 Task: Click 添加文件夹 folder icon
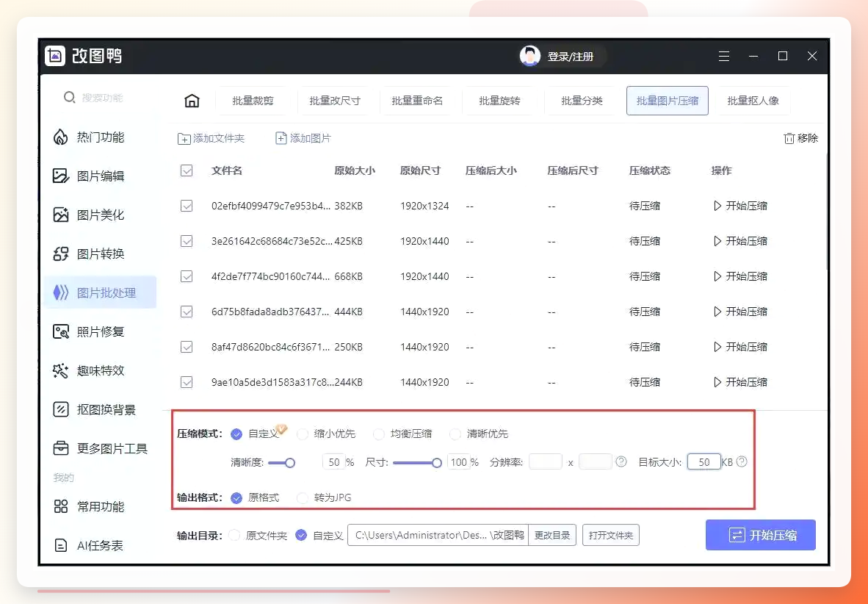[184, 139]
